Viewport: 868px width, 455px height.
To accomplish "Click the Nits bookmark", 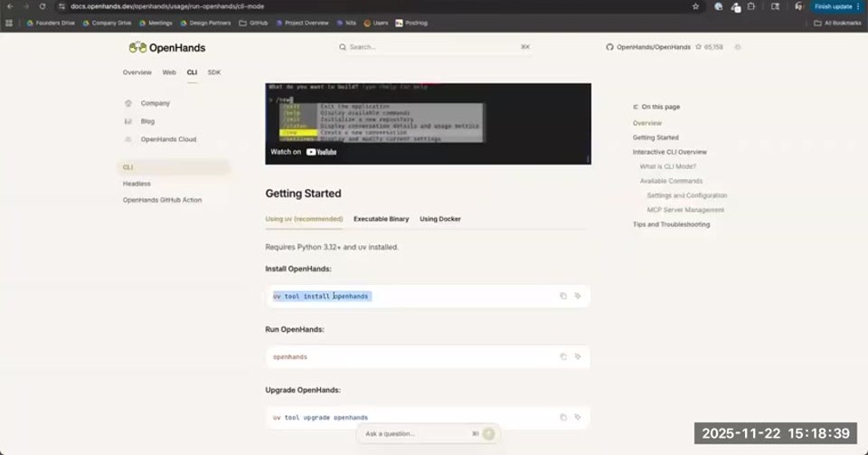I will tap(346, 24).
